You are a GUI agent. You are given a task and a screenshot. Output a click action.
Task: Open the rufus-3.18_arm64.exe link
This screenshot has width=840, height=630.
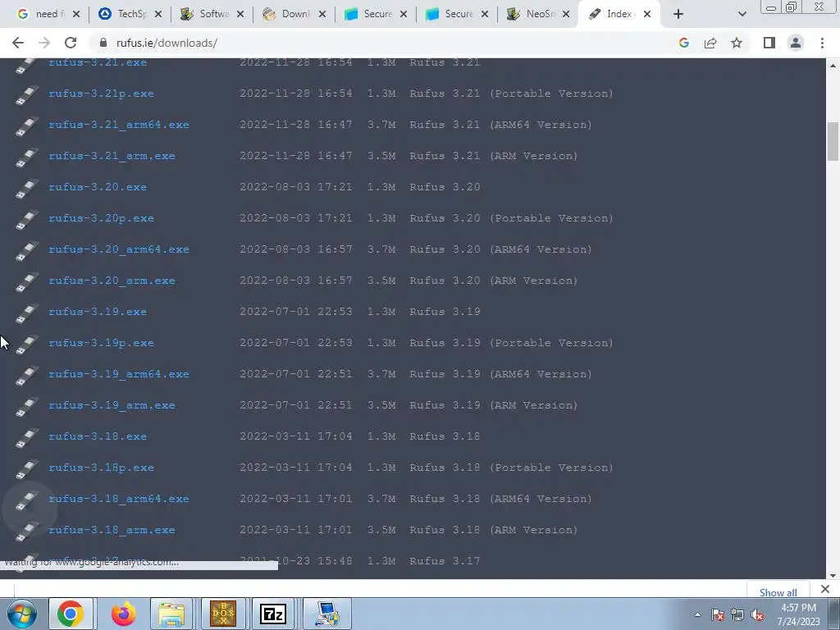[x=119, y=498]
